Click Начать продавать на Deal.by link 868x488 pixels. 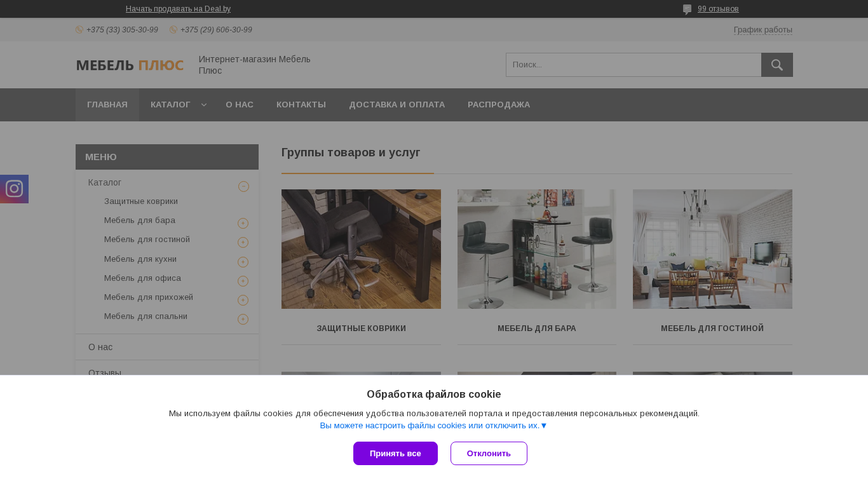tap(178, 9)
